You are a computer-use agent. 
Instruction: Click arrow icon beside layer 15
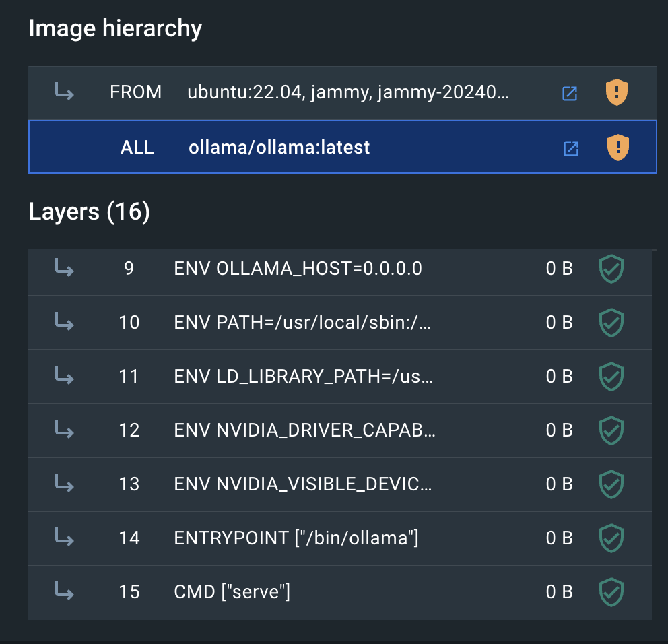pos(65,591)
